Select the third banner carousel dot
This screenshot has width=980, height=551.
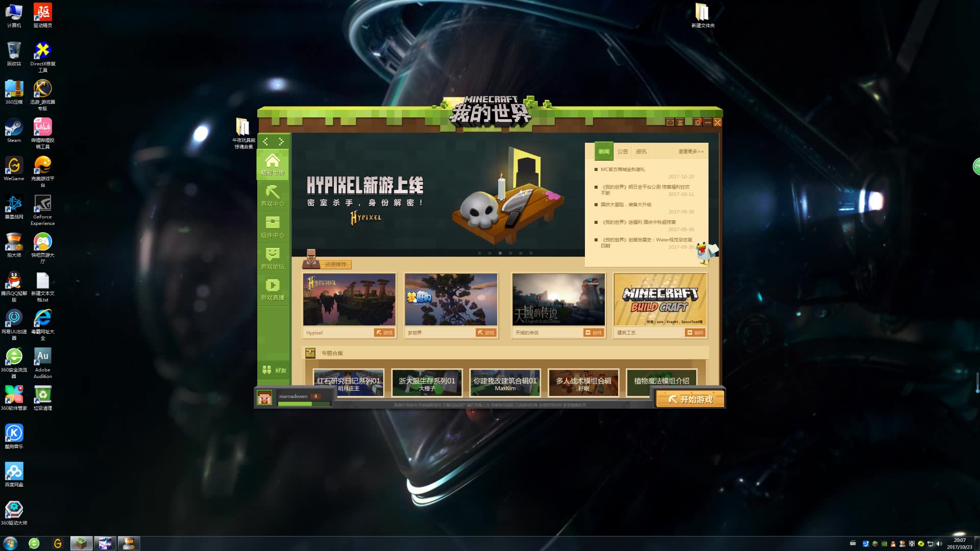point(500,253)
